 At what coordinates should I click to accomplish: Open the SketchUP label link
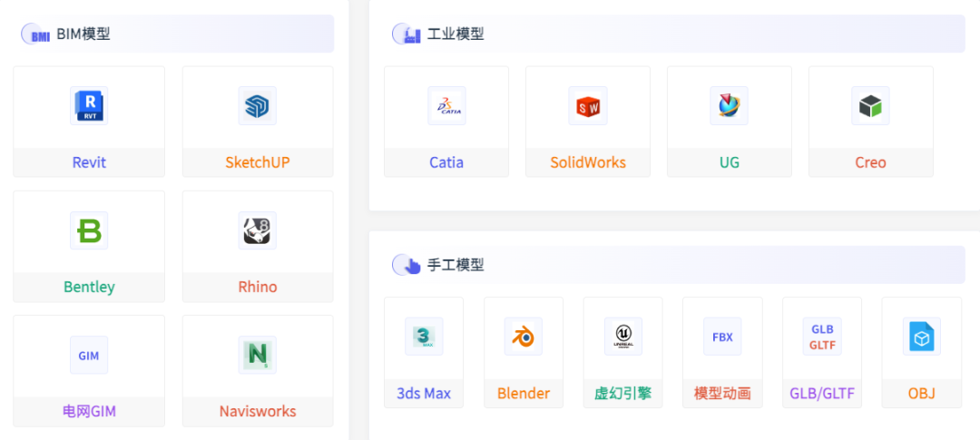(x=258, y=162)
